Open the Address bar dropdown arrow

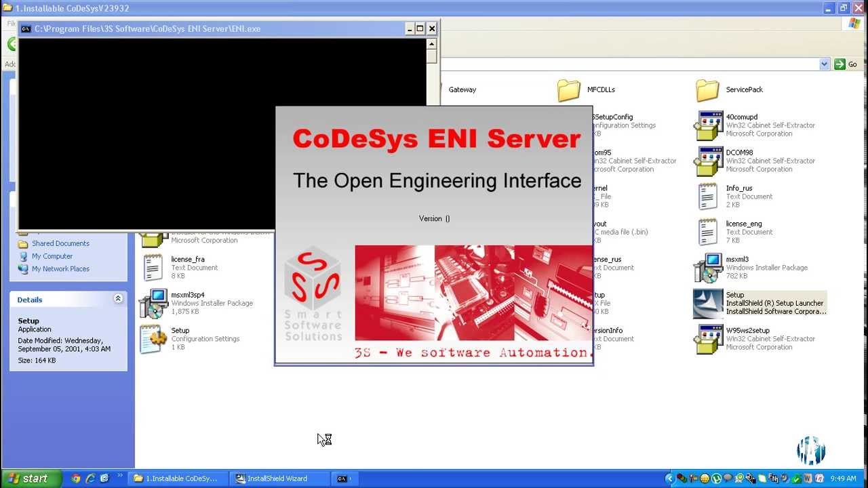[824, 64]
